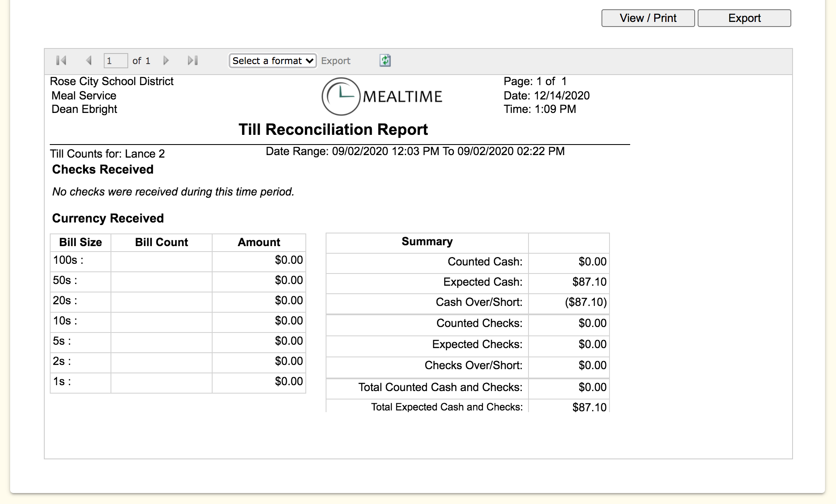This screenshot has height=504, width=836.
Task: Click the Till Reconciliation Report title
Action: [333, 129]
